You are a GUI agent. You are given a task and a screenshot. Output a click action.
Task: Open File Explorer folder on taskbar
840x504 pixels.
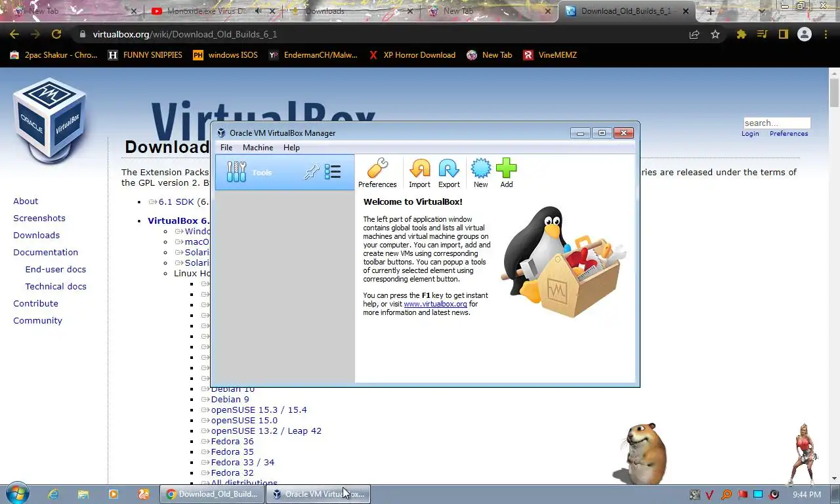[83, 494]
